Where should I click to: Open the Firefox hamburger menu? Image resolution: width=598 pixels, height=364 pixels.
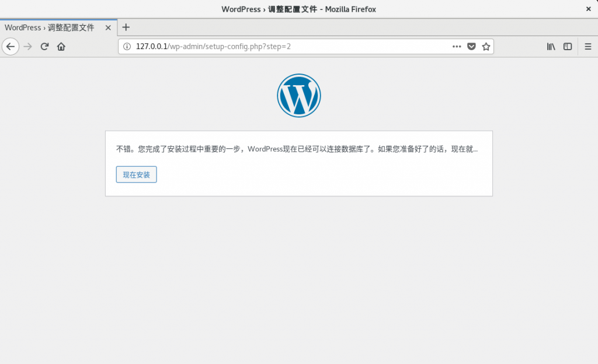588,47
